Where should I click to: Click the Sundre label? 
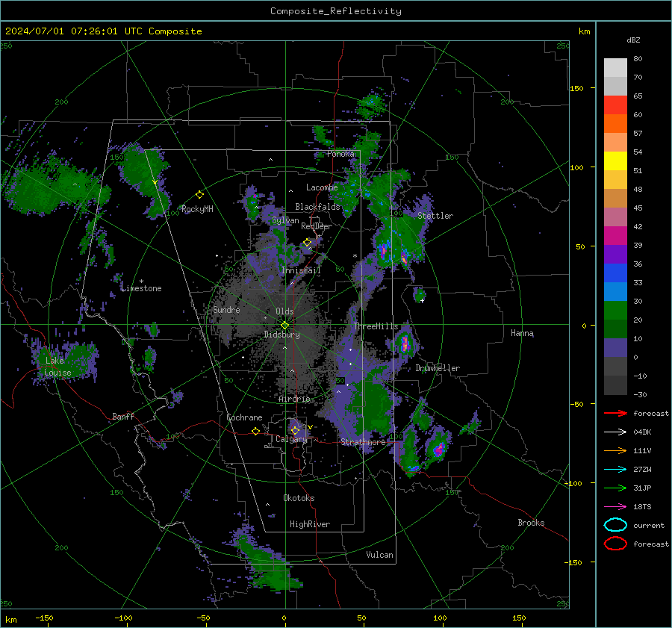tap(226, 310)
